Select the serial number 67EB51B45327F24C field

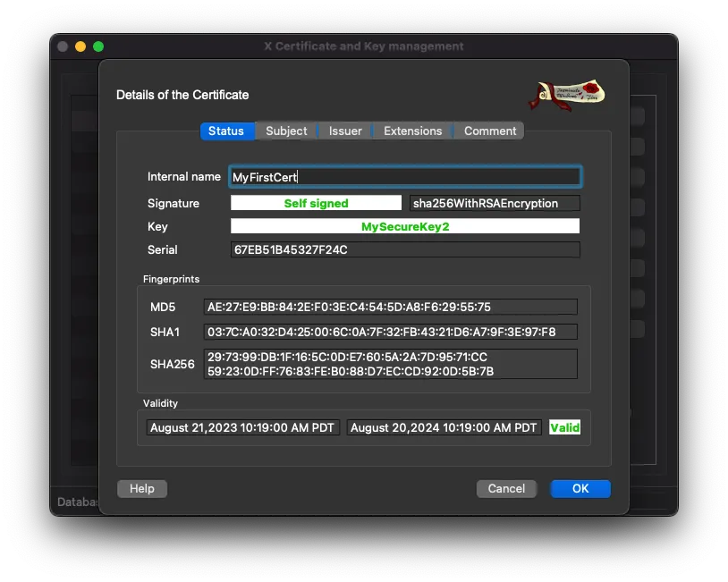404,250
